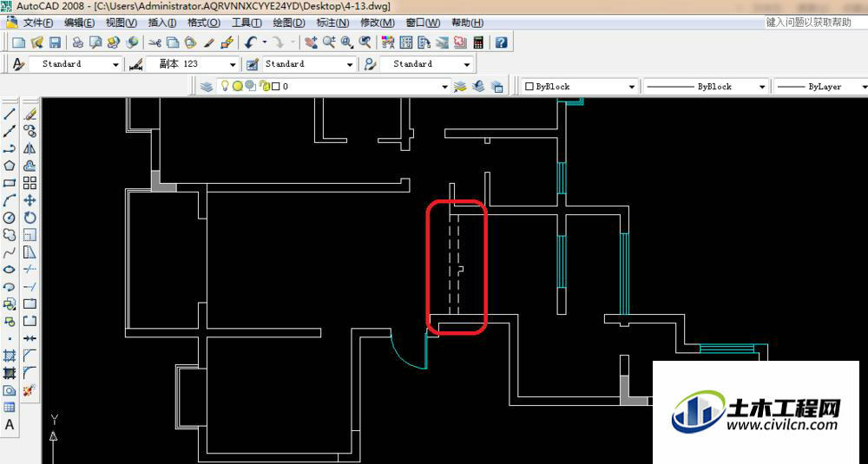Select the Rectangle tool

(10, 183)
